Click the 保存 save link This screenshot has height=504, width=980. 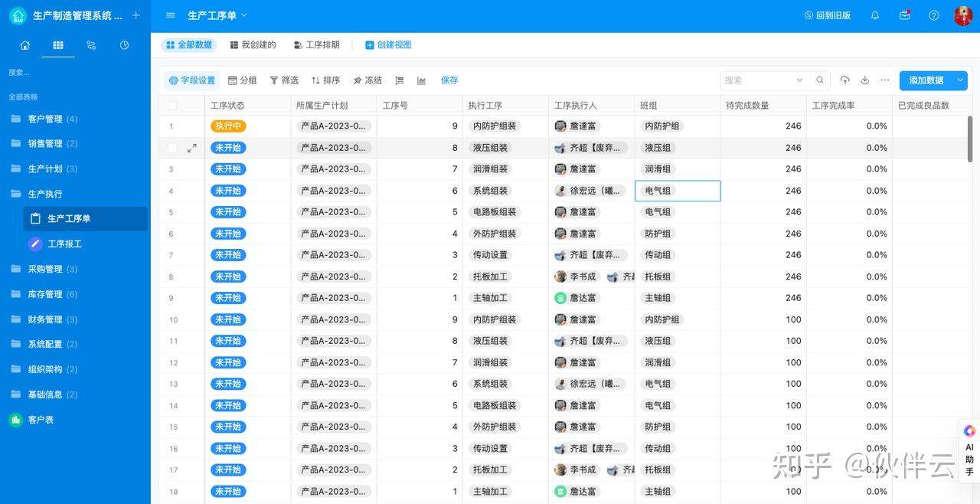[x=449, y=80]
